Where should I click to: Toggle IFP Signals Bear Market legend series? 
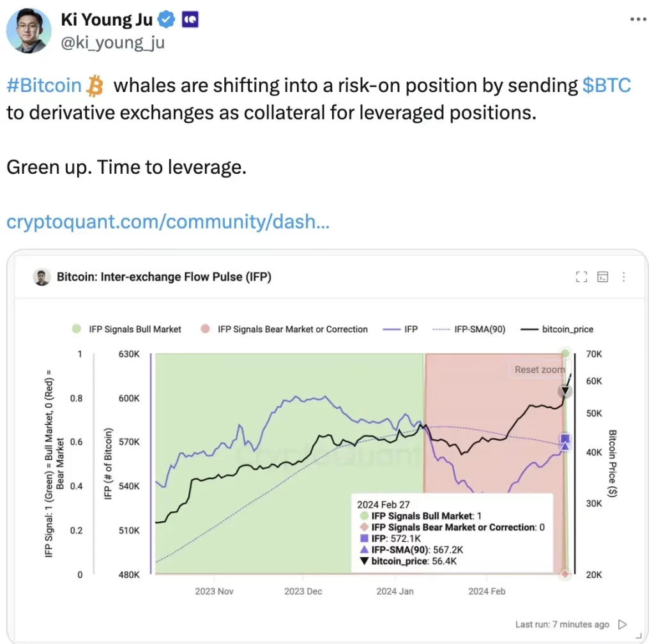(285, 329)
